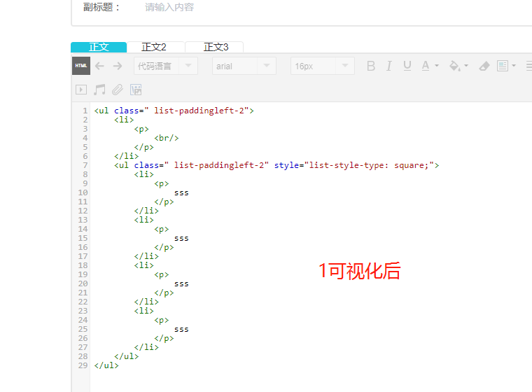
Task: Switch to the 正文3 tab
Action: coord(216,47)
